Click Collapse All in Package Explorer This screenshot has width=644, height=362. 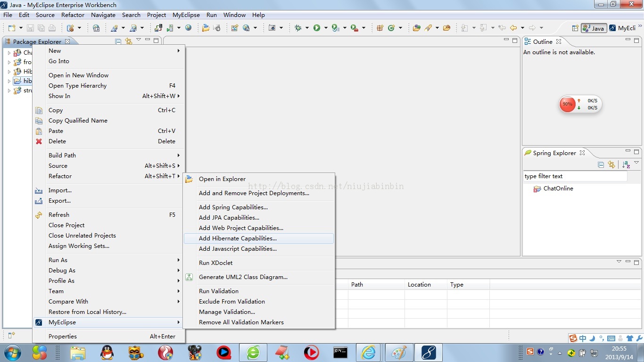(x=117, y=41)
